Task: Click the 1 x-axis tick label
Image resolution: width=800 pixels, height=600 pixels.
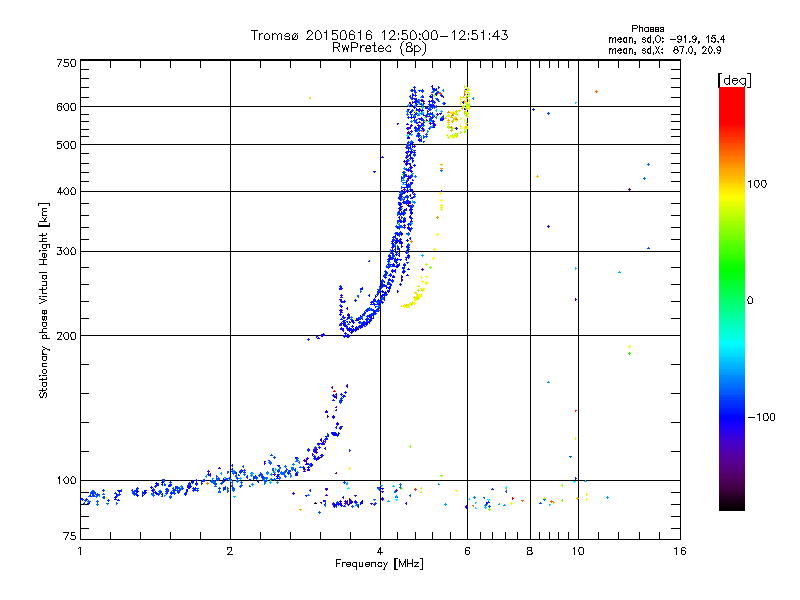Action: [x=80, y=551]
